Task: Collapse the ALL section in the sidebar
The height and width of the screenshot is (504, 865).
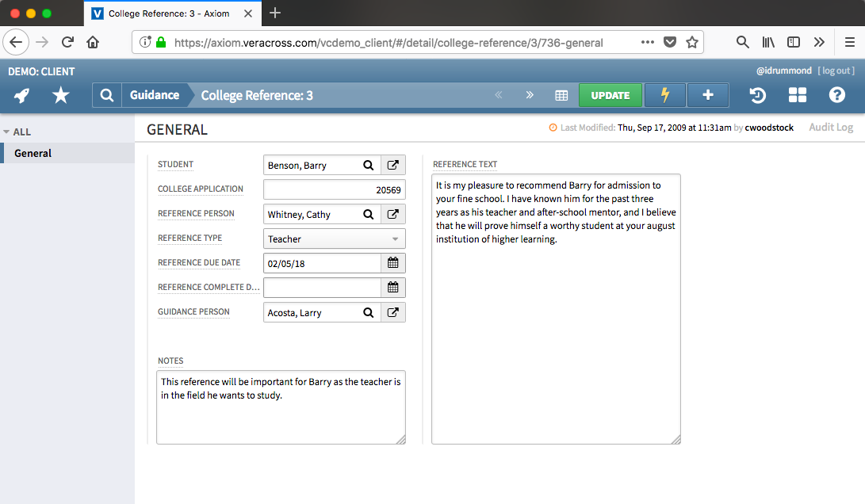Action: (8, 132)
